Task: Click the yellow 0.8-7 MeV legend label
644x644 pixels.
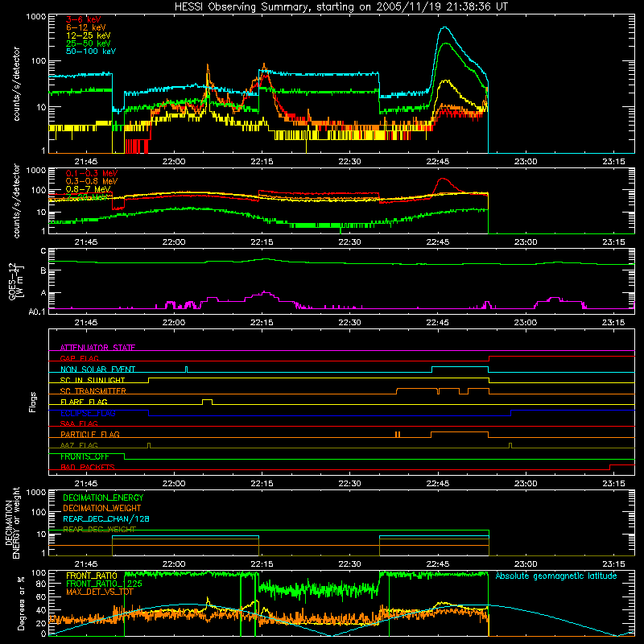Action: (89, 189)
